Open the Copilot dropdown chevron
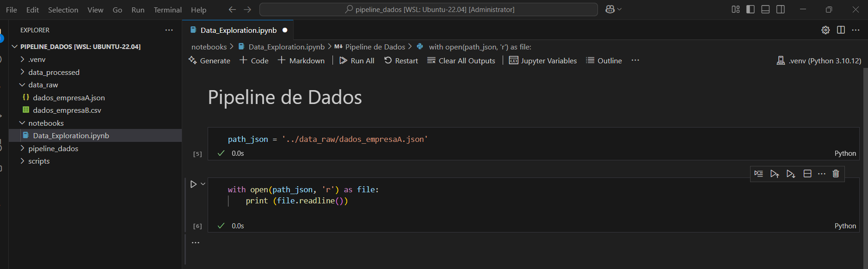The width and height of the screenshot is (868, 269). 620,9
